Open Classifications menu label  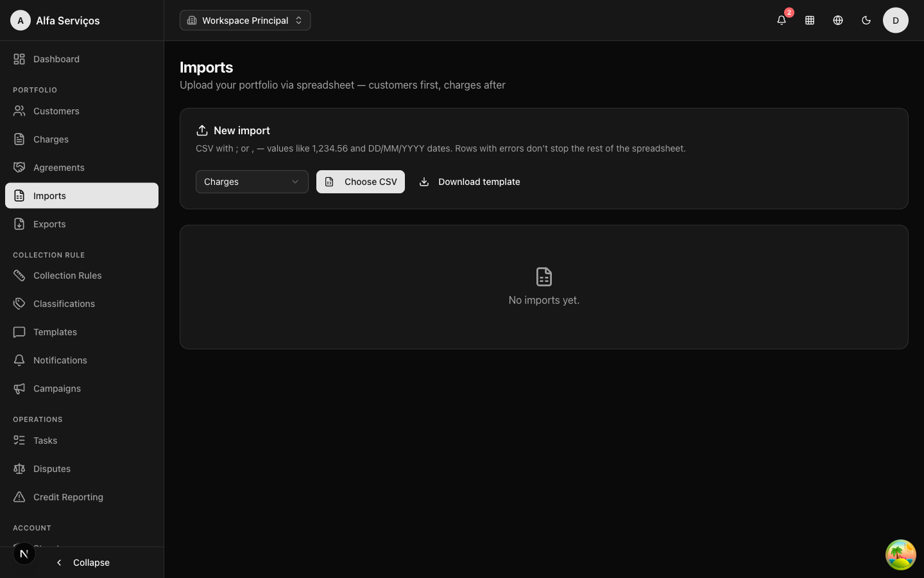click(x=64, y=304)
